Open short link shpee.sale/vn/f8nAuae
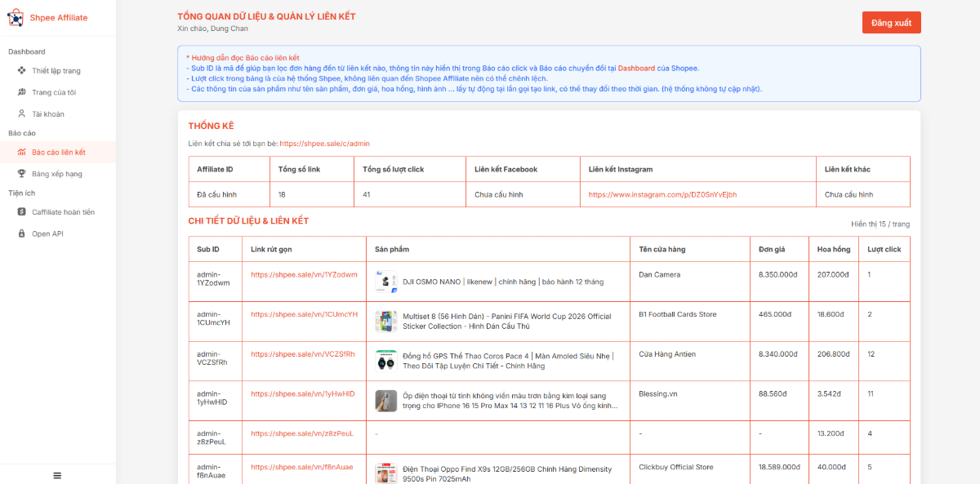This screenshot has width=980, height=484. click(301, 468)
